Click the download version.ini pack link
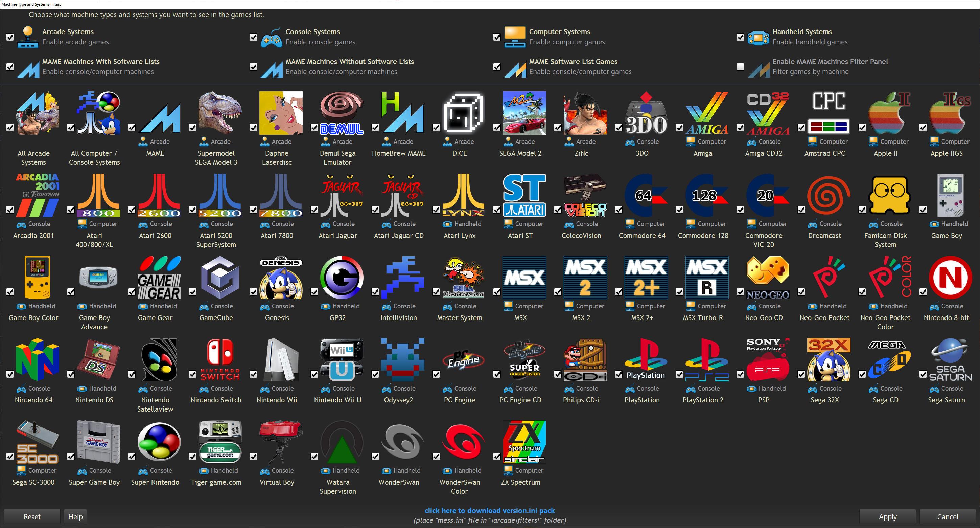 [x=489, y=510]
